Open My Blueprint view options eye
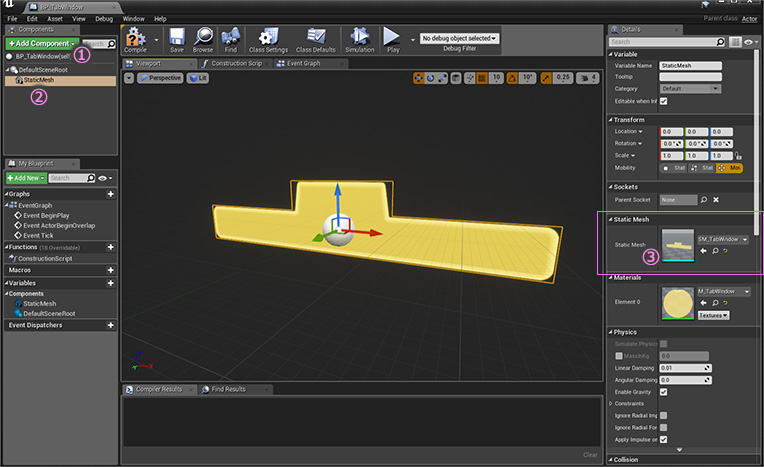The width and height of the screenshot is (764, 467). pyautogui.click(x=105, y=178)
